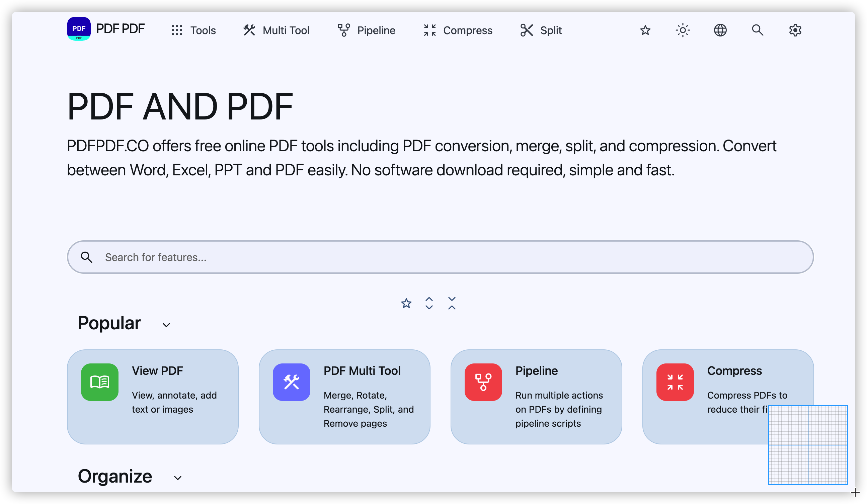867x504 pixels.
Task: Click the PDF PDF logo icon
Action: point(79,29)
